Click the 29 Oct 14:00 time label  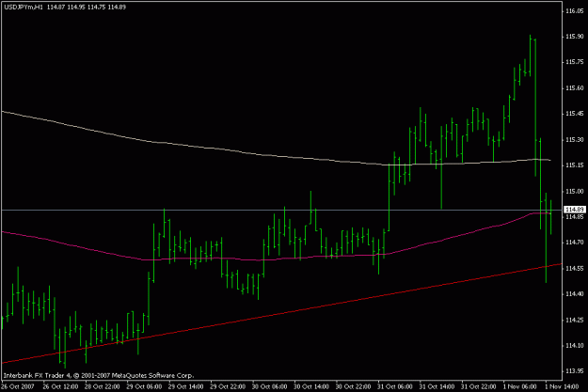(x=186, y=386)
